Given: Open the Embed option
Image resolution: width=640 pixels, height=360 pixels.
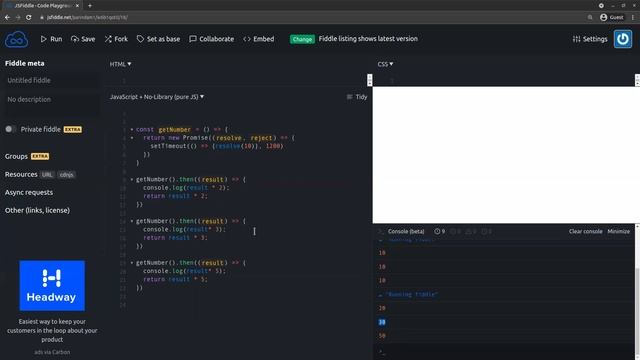Looking at the screenshot, I should point(259,39).
